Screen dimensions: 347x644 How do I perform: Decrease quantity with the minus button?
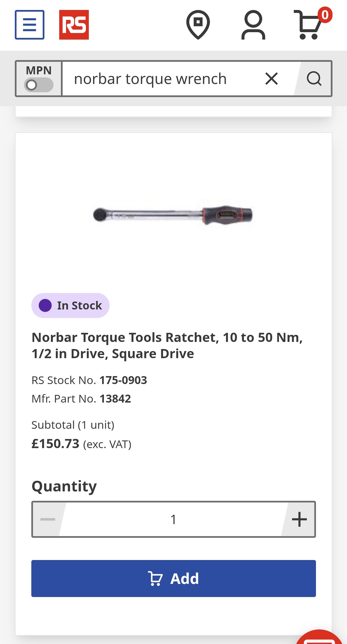[x=48, y=519]
